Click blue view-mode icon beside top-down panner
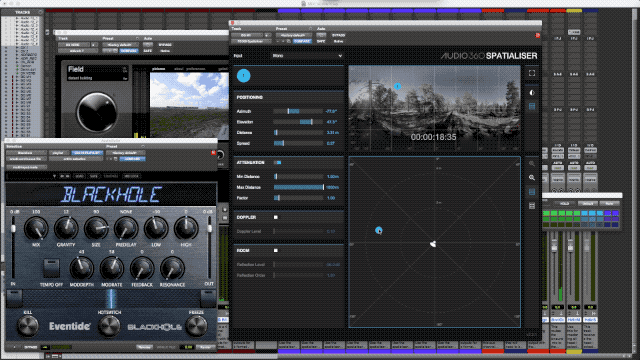Screen dimensions: 640x360 point(532,192)
